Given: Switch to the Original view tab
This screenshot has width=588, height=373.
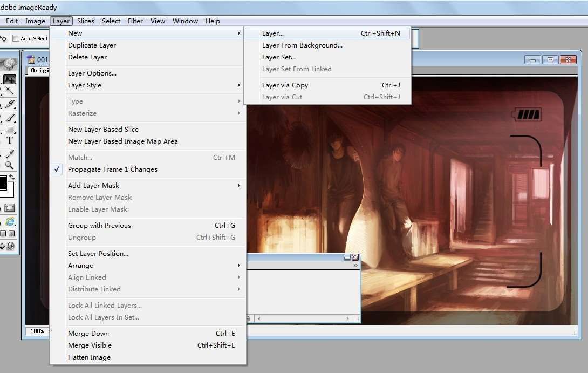Looking at the screenshot, I should click(x=39, y=71).
